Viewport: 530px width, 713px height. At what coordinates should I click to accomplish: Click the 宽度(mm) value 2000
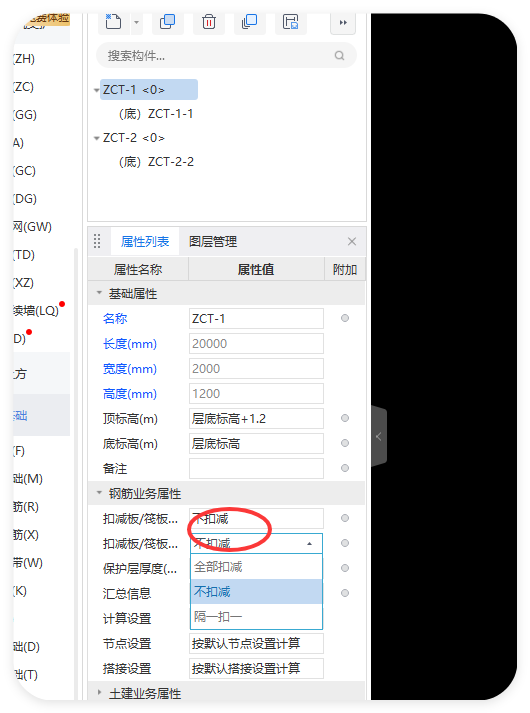pyautogui.click(x=256, y=368)
